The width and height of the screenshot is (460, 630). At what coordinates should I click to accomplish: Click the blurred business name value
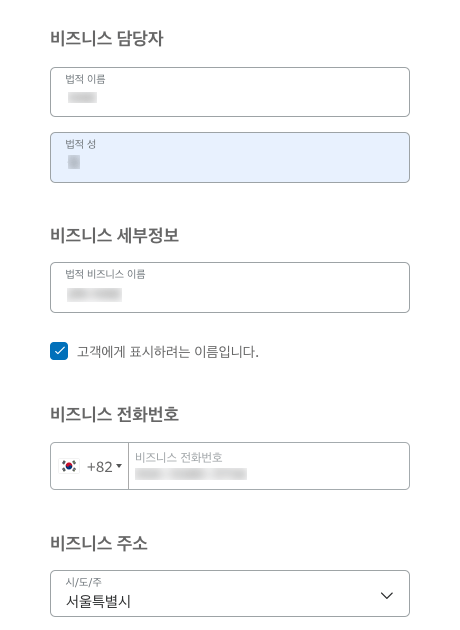pyautogui.click(x=94, y=295)
